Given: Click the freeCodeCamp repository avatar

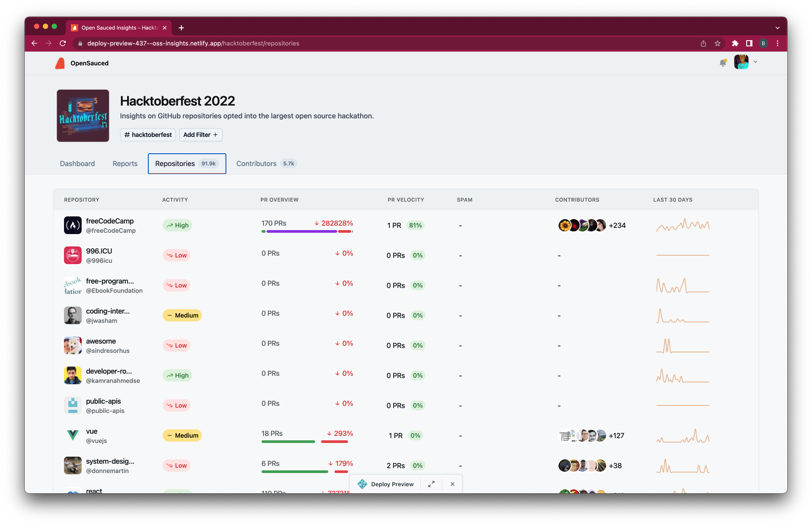Looking at the screenshot, I should (x=72, y=225).
